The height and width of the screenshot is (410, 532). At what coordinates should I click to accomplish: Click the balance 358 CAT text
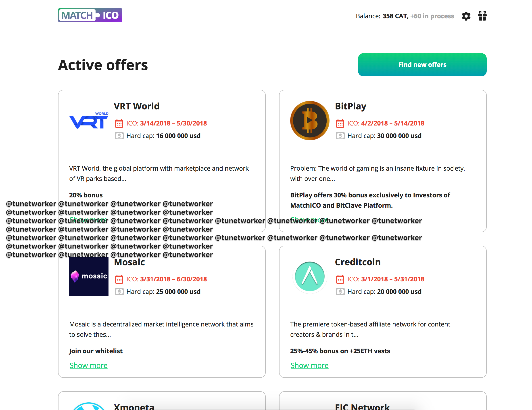click(395, 16)
